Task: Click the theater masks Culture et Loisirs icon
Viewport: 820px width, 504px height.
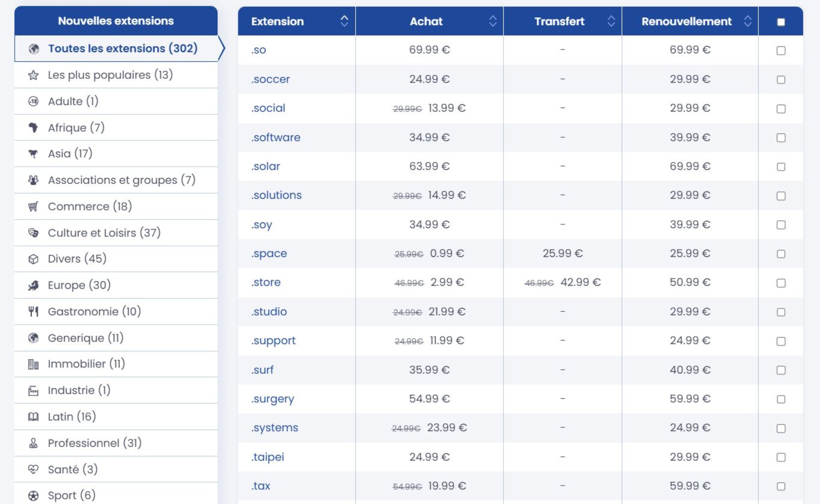Action: point(33,232)
